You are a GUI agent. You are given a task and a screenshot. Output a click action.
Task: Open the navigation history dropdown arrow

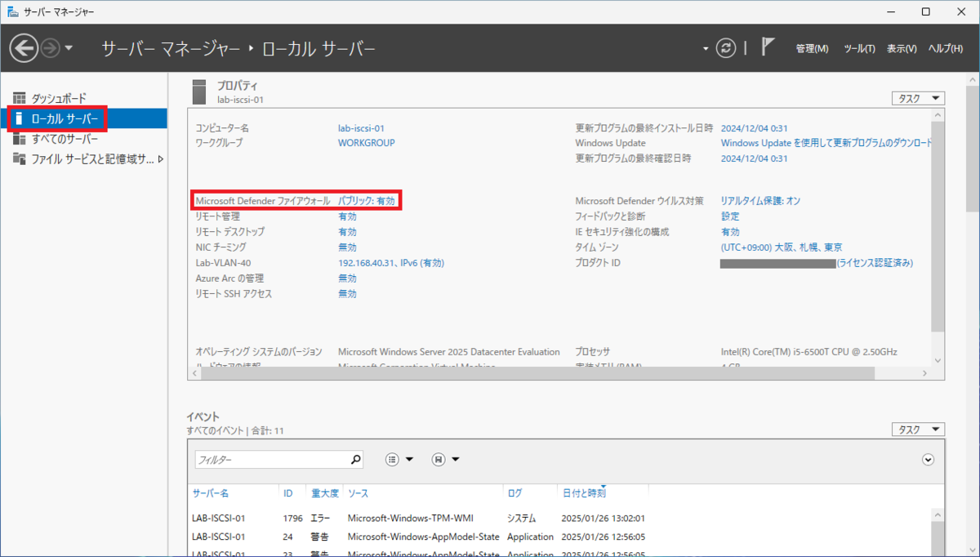tap(69, 49)
